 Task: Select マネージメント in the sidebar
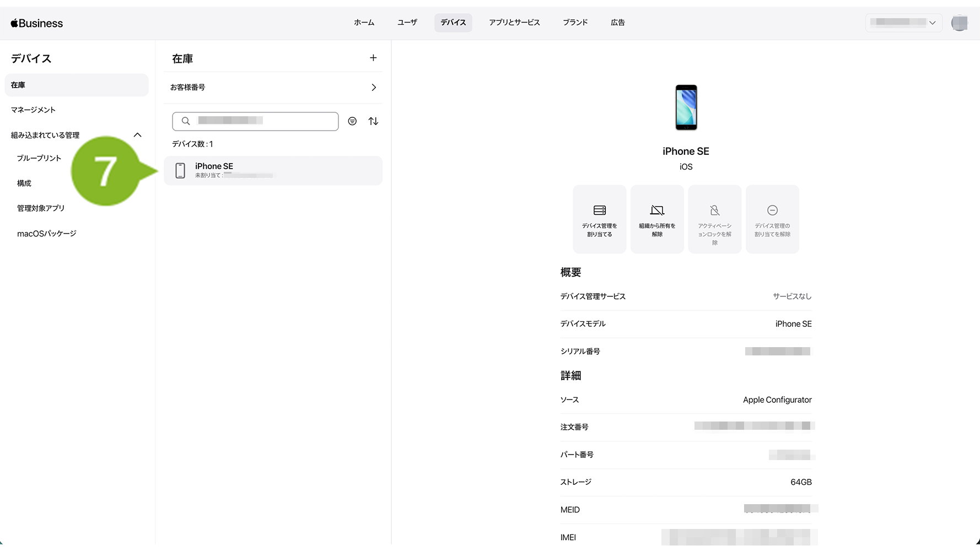[33, 110]
